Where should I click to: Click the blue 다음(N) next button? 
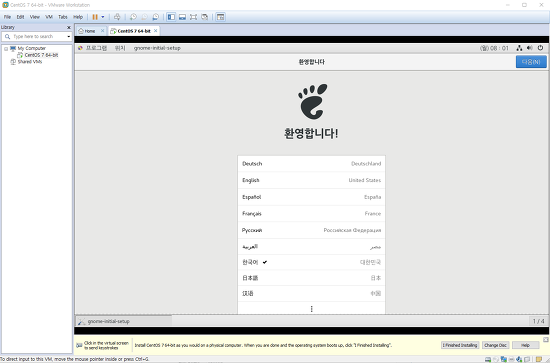pyautogui.click(x=531, y=62)
